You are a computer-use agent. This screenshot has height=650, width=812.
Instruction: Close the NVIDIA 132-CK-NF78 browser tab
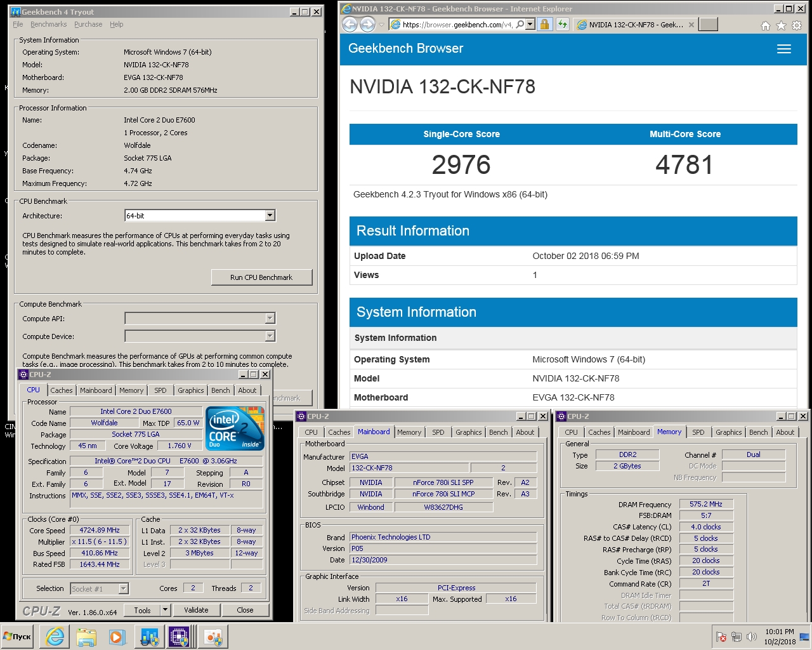691,25
